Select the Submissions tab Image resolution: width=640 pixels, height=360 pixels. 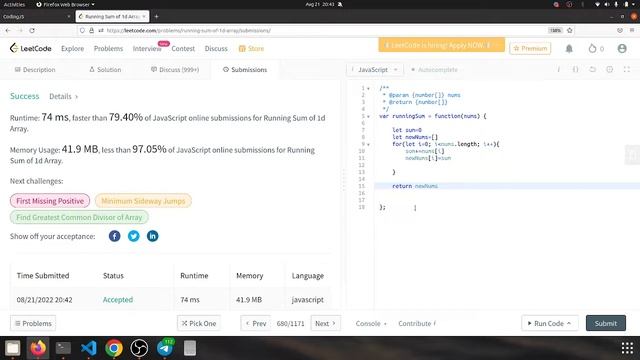tap(245, 69)
